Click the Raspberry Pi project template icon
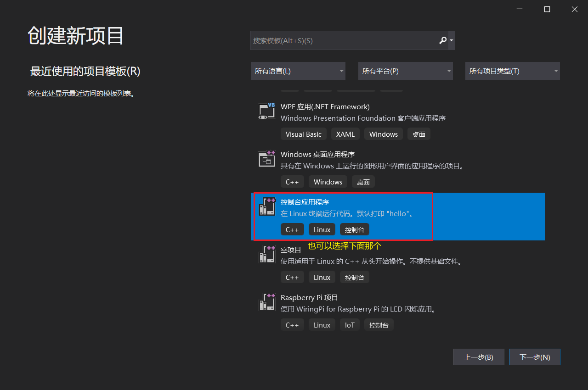 (267, 302)
